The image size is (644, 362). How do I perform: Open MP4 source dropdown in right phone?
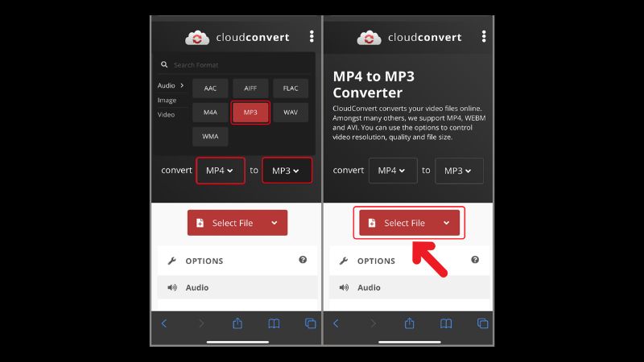pyautogui.click(x=393, y=171)
